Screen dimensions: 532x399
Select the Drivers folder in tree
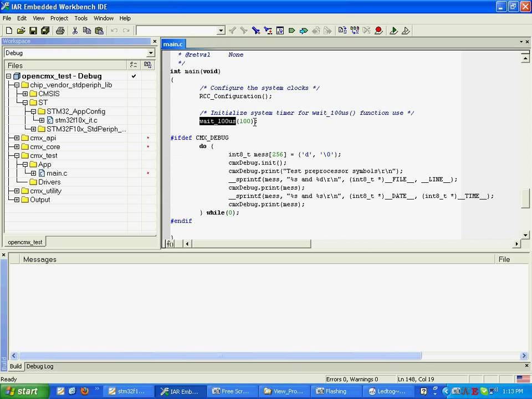(49, 182)
